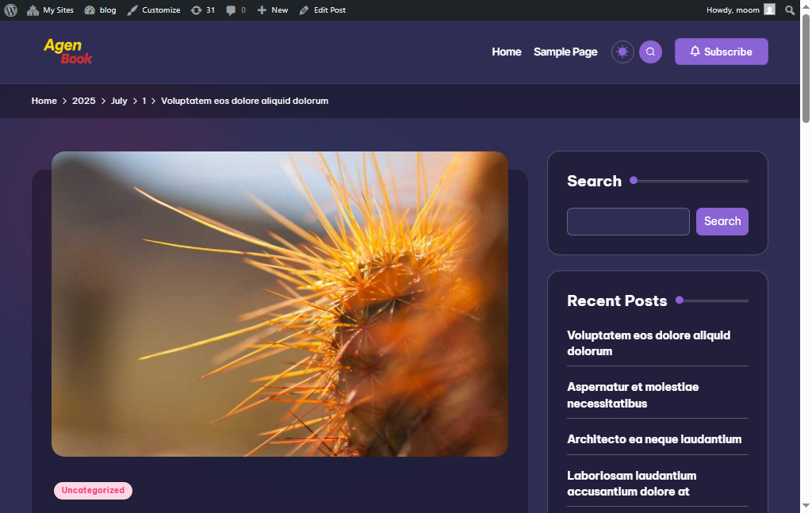The width and height of the screenshot is (812, 513).
Task: Toggle the dark mode sun switch
Action: tap(622, 51)
